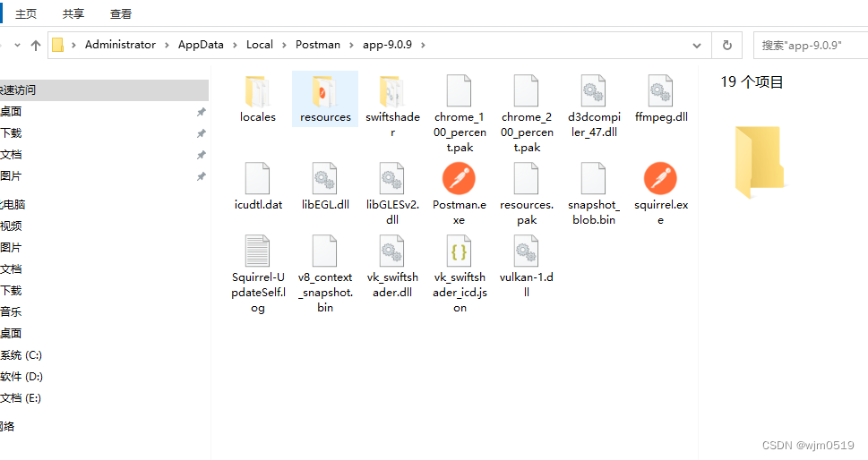Viewport: 868px width, 460px height.
Task: Select libEGL.dll file icon
Action: pos(325,179)
